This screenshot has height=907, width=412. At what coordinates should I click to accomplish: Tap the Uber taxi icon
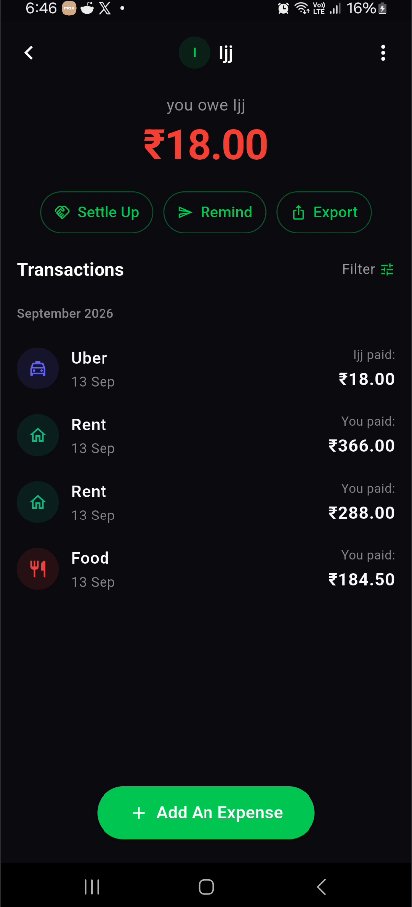[x=38, y=368]
